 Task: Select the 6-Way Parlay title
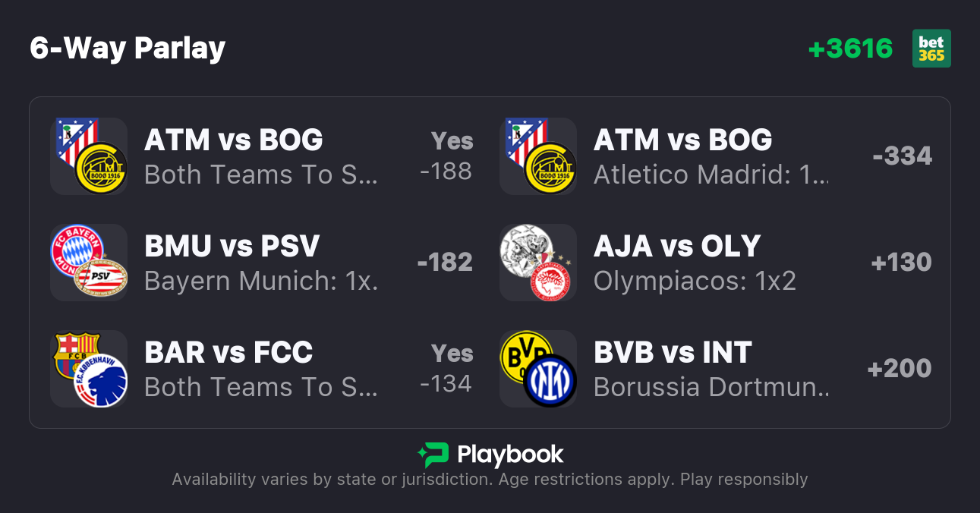[128, 49]
